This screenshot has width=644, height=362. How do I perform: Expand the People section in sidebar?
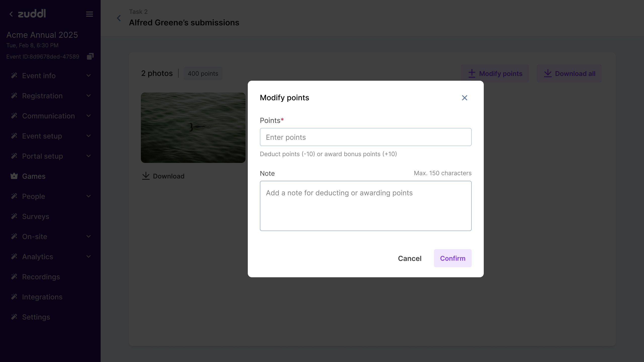(88, 196)
